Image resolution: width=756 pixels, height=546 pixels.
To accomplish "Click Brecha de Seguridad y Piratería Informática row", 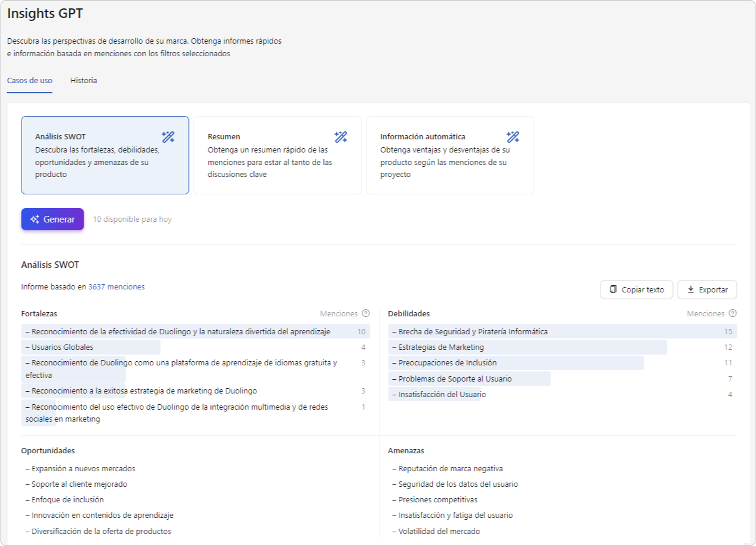I will pos(562,332).
